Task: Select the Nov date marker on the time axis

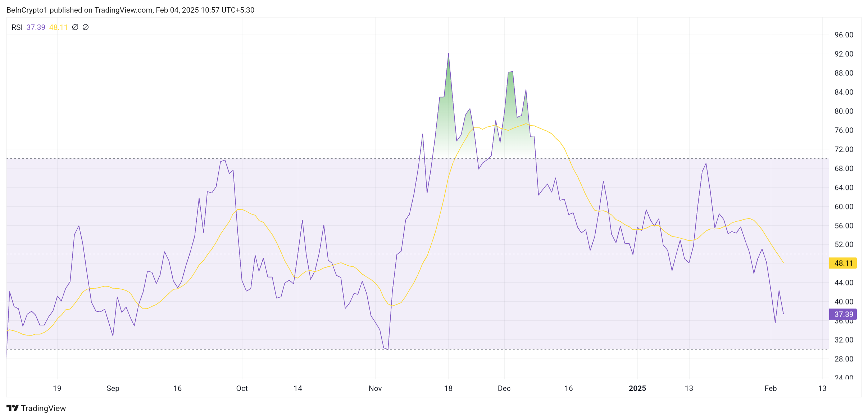Action: pos(375,388)
